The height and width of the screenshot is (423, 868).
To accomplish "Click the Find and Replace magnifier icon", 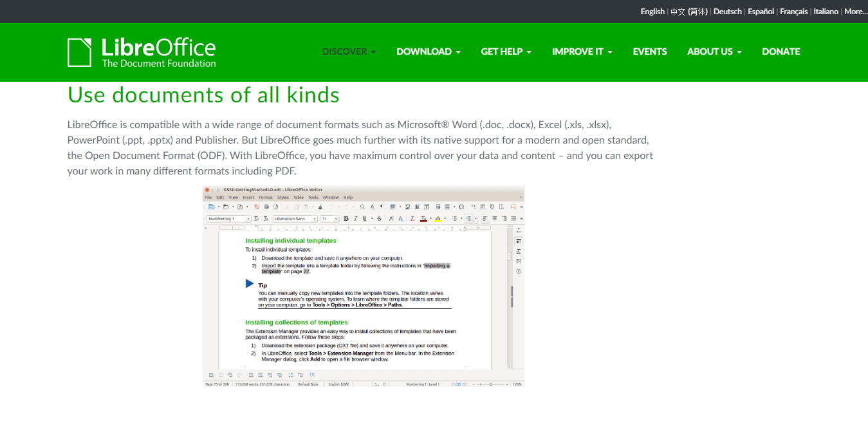I will coord(362,207).
